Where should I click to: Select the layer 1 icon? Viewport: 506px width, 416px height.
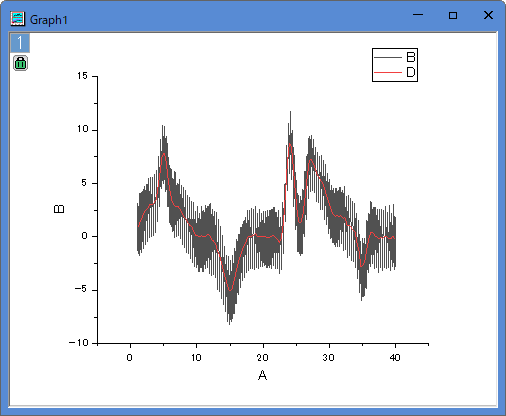click(x=20, y=43)
